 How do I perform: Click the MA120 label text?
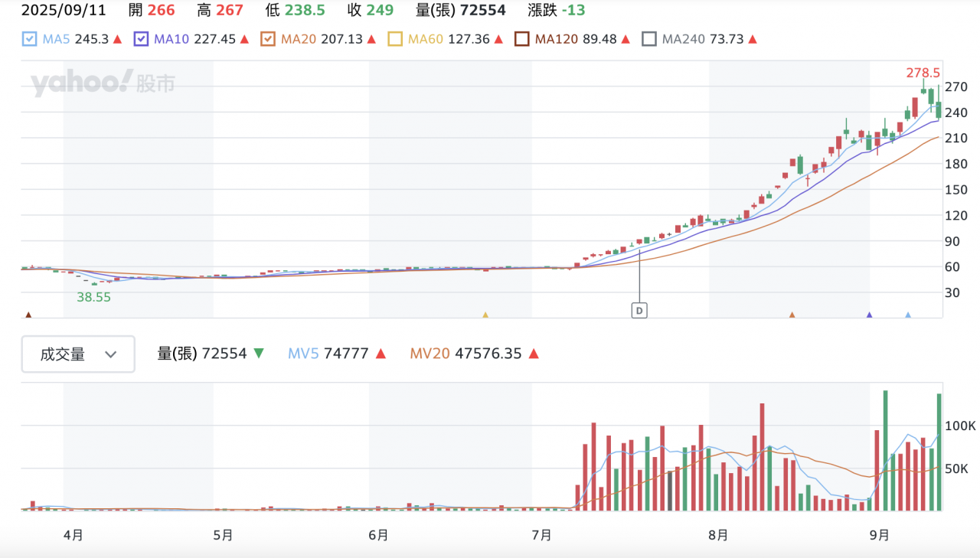click(x=555, y=39)
